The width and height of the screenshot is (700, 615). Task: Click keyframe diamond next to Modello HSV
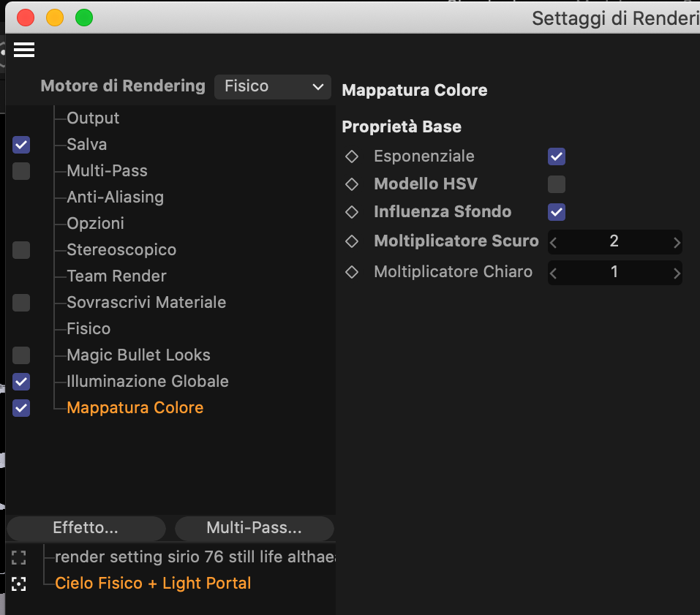[352, 184]
